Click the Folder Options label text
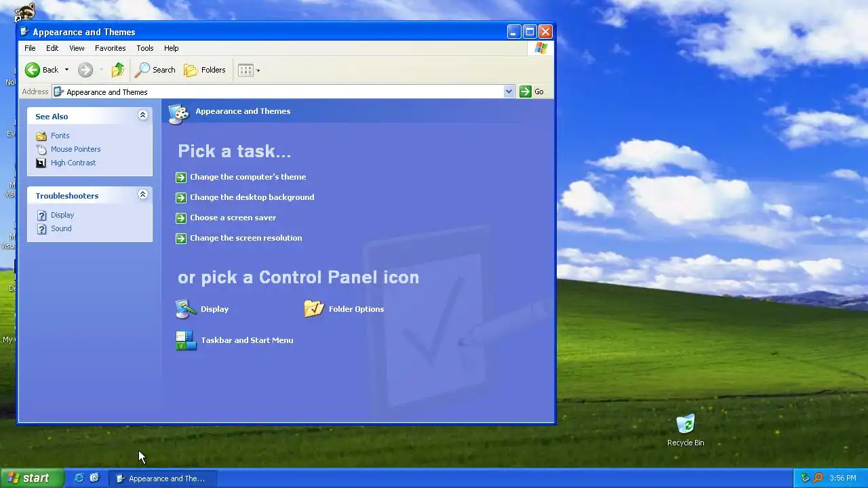Image resolution: width=868 pixels, height=488 pixels. (356, 309)
